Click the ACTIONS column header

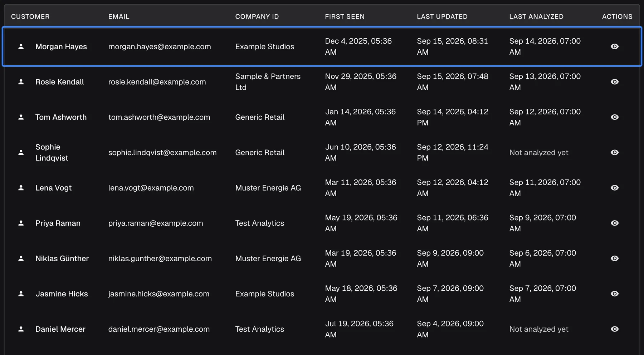pyautogui.click(x=617, y=16)
